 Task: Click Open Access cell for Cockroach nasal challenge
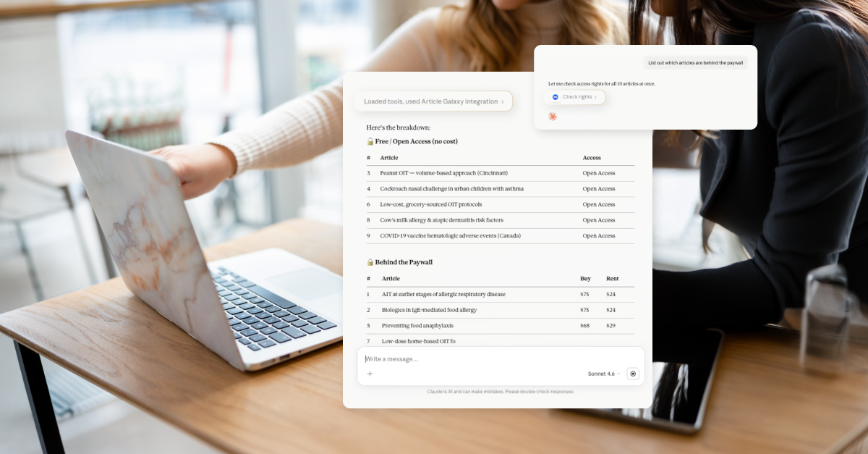(x=599, y=189)
